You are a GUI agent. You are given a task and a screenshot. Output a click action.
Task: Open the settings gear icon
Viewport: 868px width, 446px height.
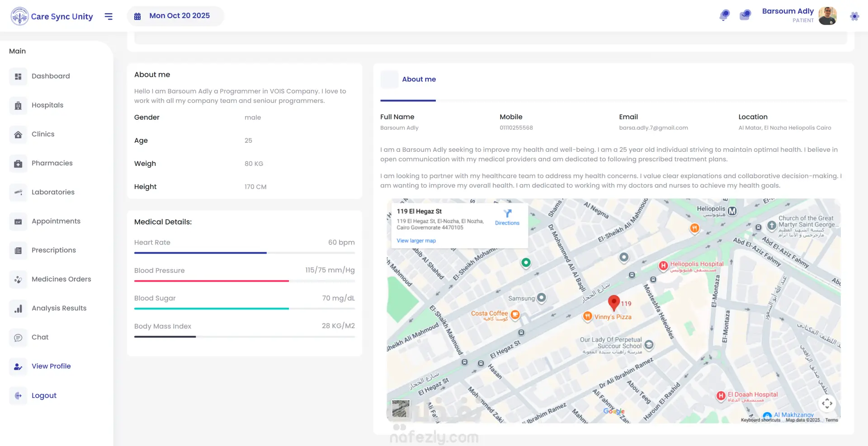click(x=854, y=16)
